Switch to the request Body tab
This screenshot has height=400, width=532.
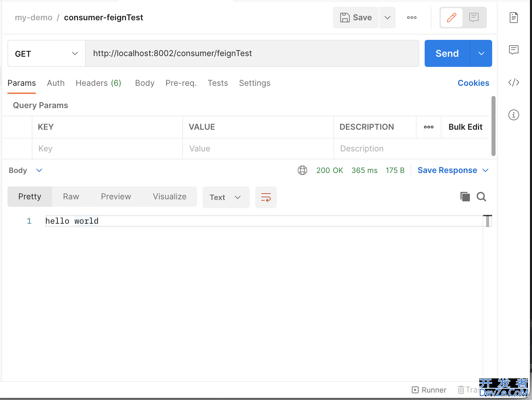[145, 83]
